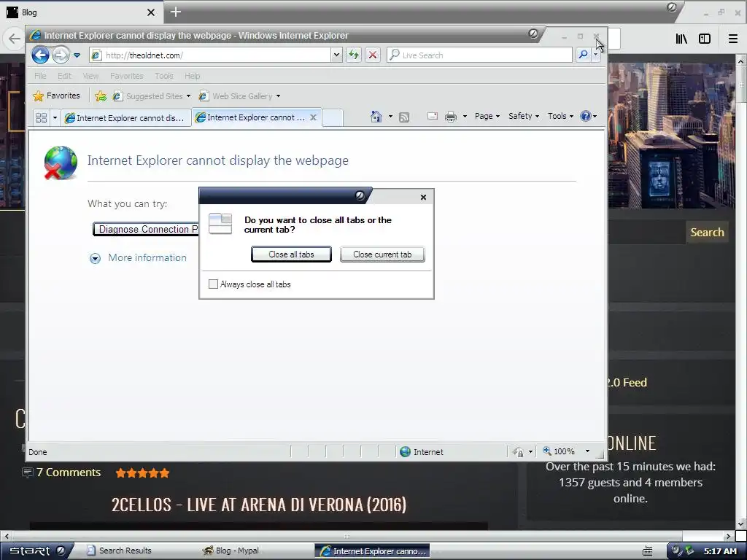Click Diagnose Connection Problems button
The image size is (747, 560).
click(x=146, y=229)
